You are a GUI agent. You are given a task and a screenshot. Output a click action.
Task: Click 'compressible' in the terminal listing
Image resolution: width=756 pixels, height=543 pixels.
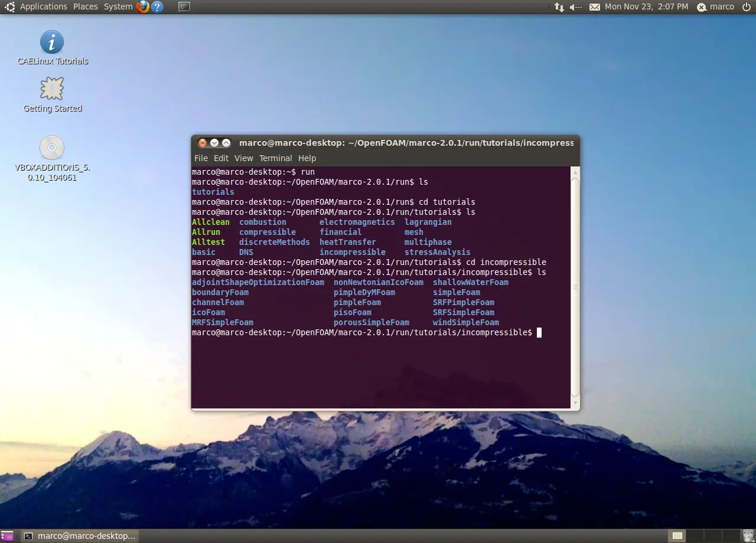[268, 233]
